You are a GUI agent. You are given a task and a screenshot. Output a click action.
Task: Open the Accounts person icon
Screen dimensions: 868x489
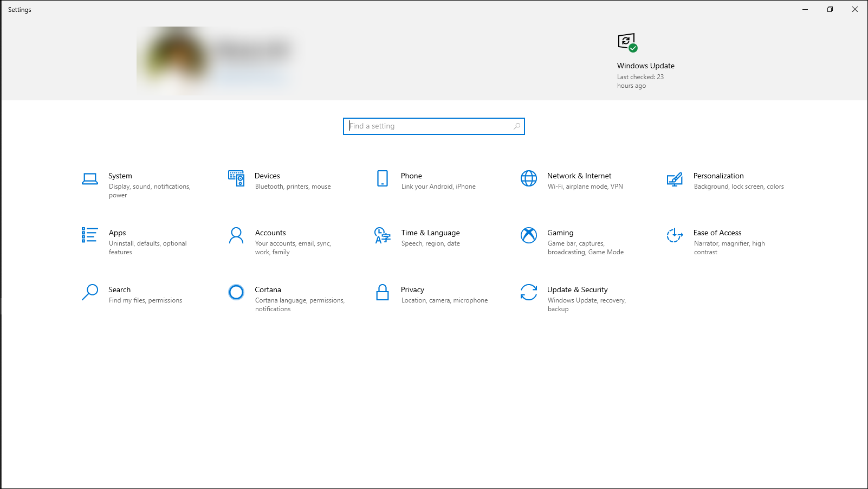[x=236, y=235]
